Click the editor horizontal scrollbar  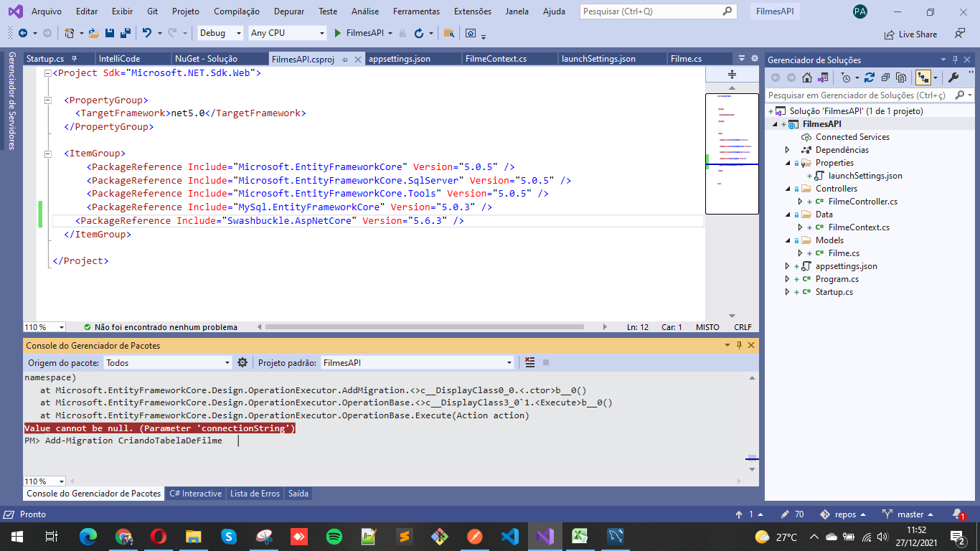pyautogui.click(x=423, y=326)
